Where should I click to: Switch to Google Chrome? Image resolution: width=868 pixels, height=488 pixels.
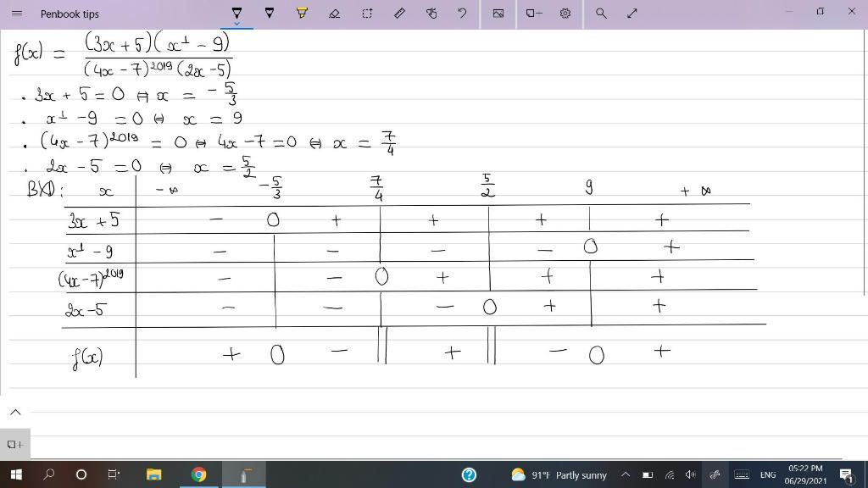click(198, 474)
